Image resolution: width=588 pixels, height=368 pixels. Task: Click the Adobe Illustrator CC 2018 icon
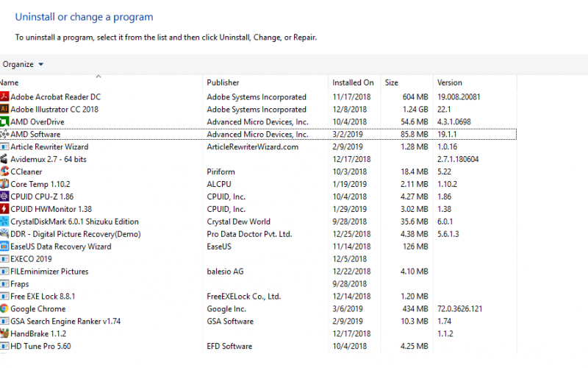(x=4, y=109)
